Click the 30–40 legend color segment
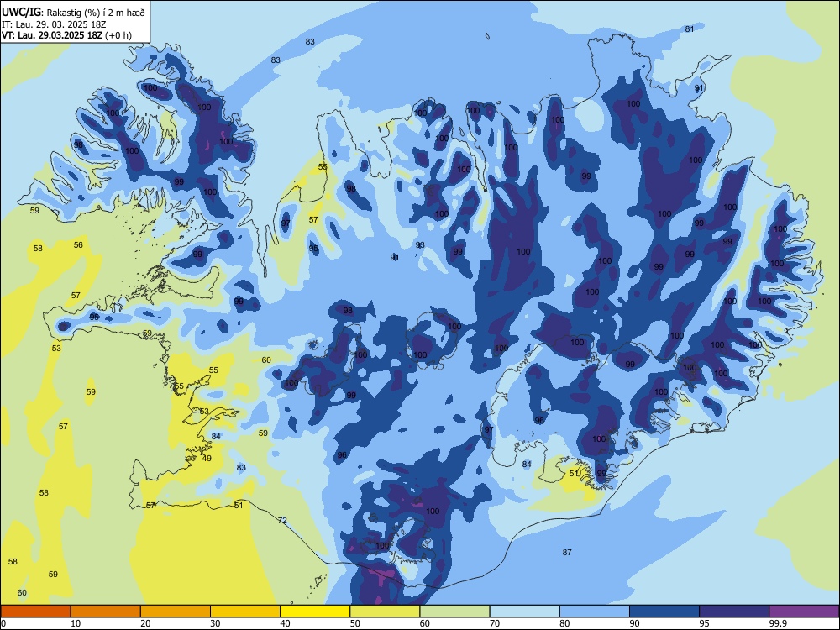This screenshot has width=840, height=630. [x=245, y=612]
